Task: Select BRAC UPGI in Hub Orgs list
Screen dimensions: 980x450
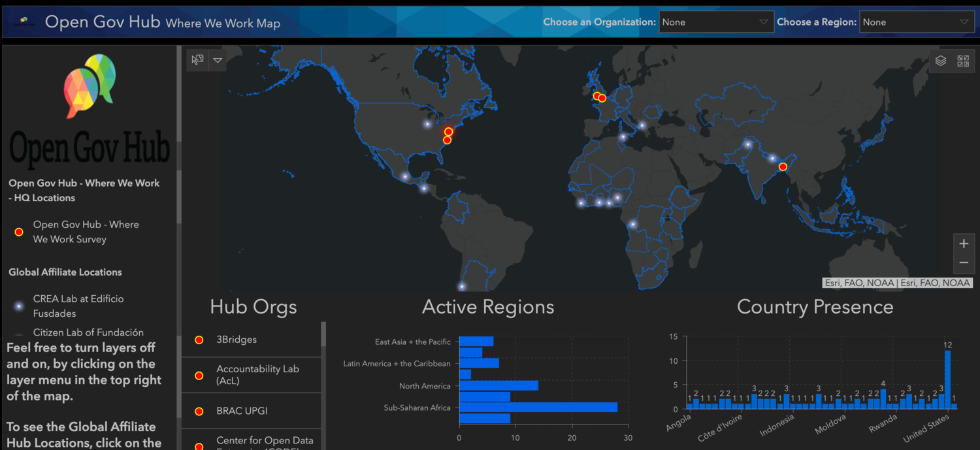Action: pyautogui.click(x=251, y=411)
